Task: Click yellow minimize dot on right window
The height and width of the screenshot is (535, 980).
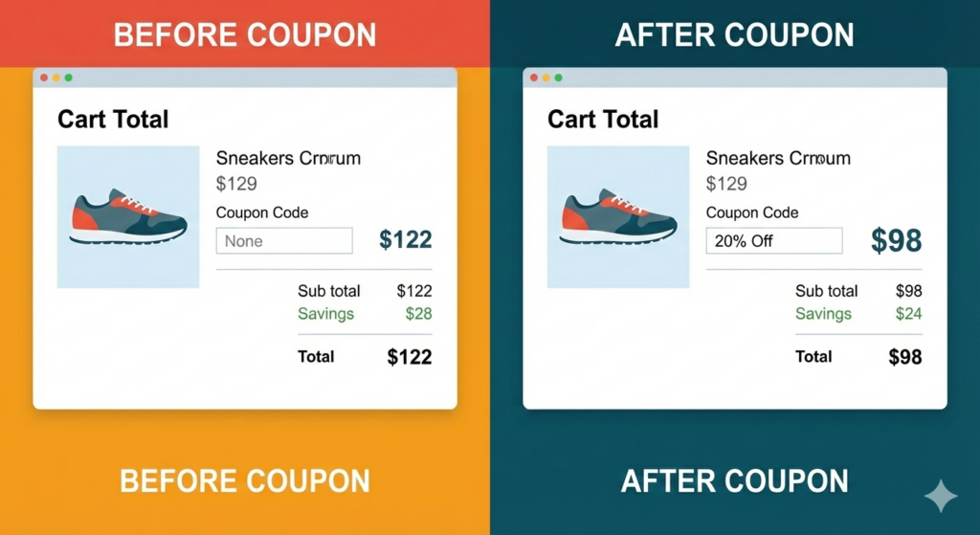Action: [546, 78]
